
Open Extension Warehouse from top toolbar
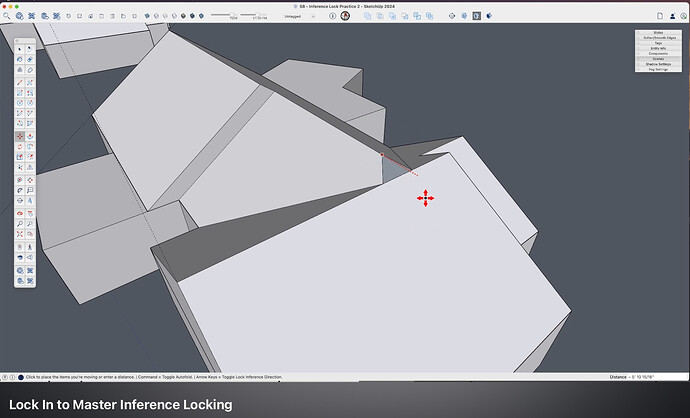pos(32,16)
